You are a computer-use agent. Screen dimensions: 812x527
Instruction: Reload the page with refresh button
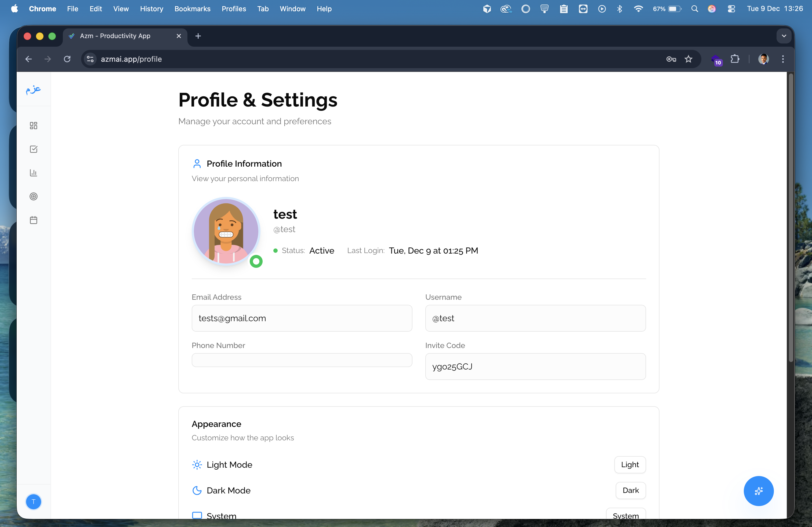pos(67,59)
